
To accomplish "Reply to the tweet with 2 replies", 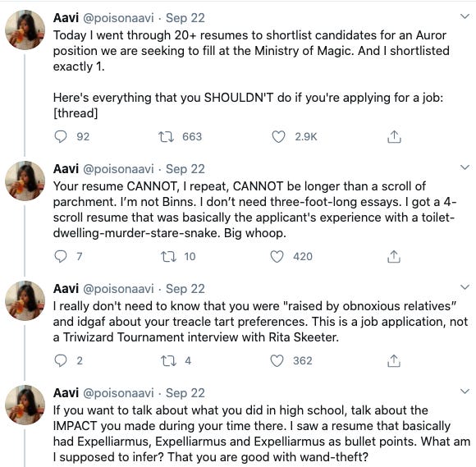I will pyautogui.click(x=61, y=361).
